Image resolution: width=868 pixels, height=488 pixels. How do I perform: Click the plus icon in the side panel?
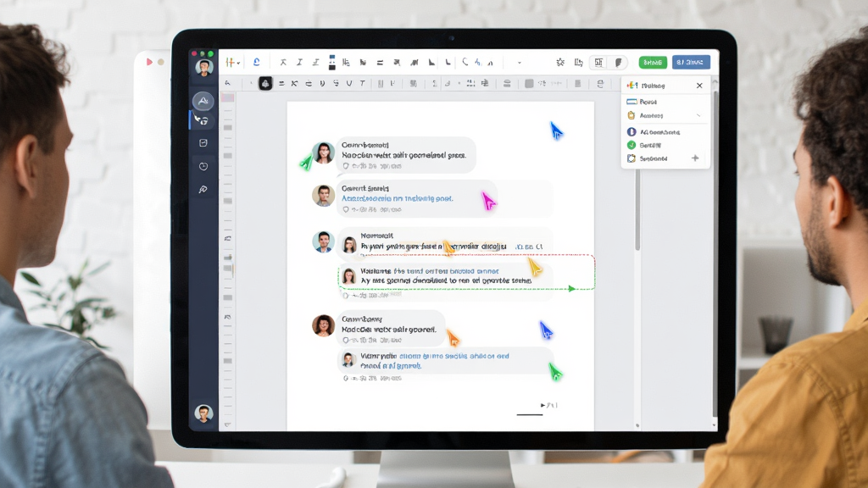pyautogui.click(x=695, y=158)
